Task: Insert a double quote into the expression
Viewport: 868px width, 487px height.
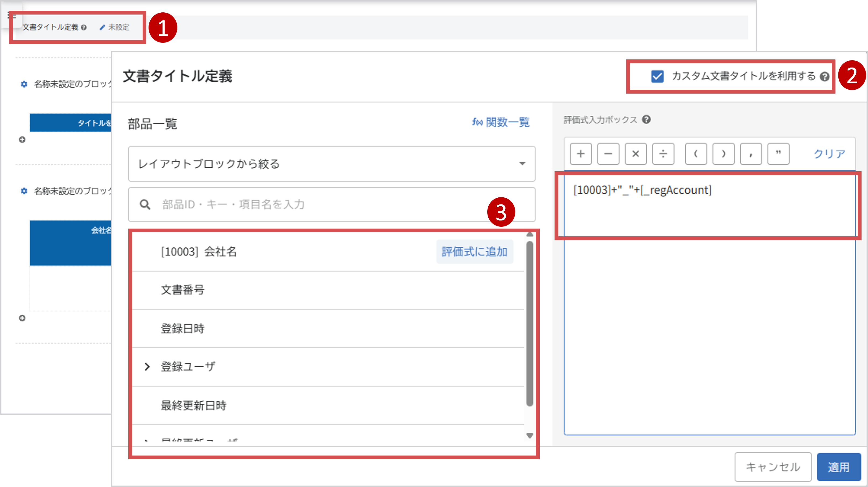Action: pos(778,154)
